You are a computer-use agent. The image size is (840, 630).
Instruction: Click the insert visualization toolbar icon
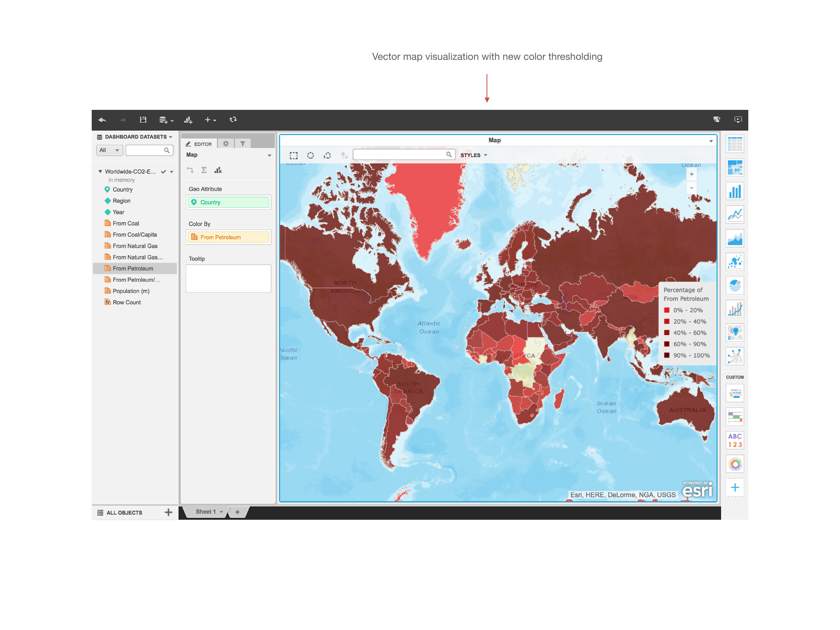point(188,120)
